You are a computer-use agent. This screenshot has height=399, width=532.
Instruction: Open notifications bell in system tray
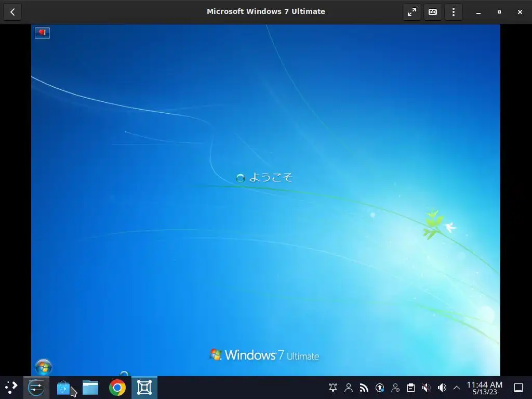pos(333,388)
